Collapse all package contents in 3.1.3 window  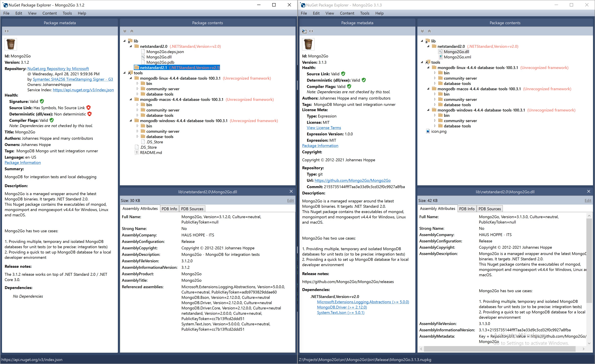429,31
